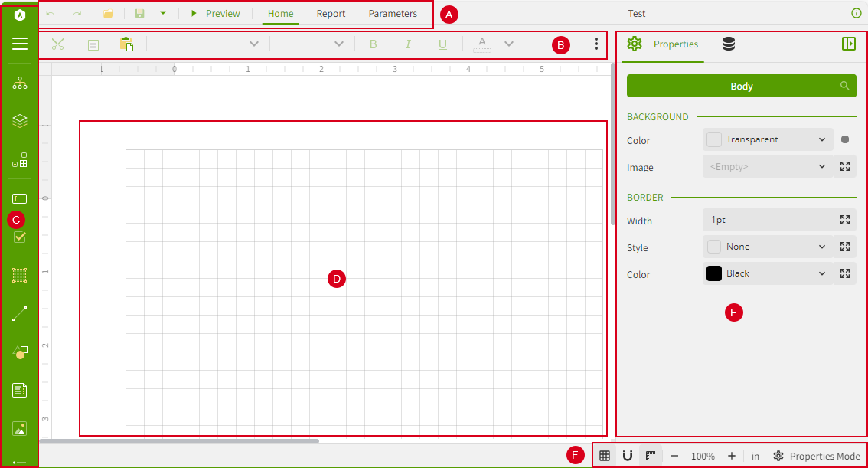Screen dimensions: 868x468
Task: Select the Line tool in sidebar
Action: (x=20, y=313)
